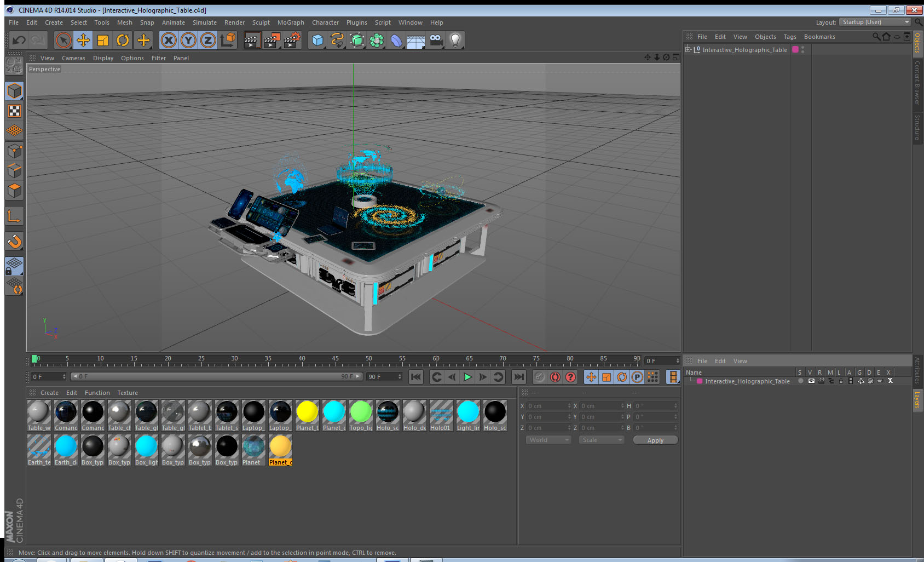Viewport: 924px width, 562px height.
Task: Switch to Points mode
Action: [14, 151]
